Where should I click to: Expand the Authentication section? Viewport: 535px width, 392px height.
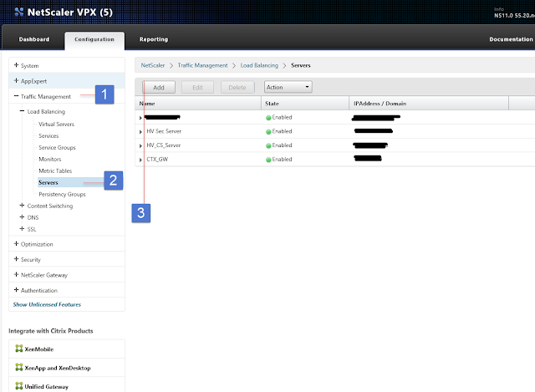[x=16, y=290]
